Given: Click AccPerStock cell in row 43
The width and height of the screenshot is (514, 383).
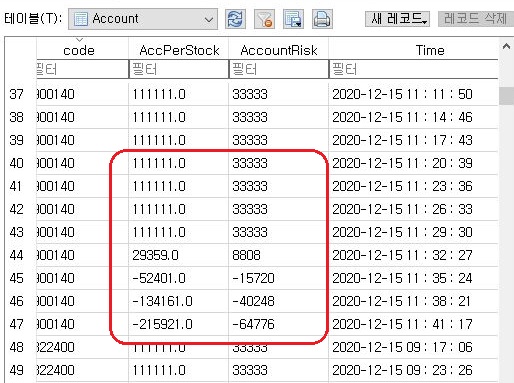Looking at the screenshot, I should click(179, 232).
